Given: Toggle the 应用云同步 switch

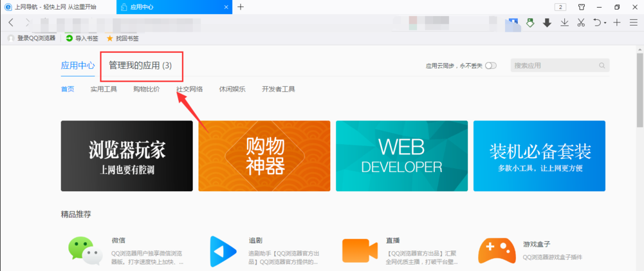Looking at the screenshot, I should [x=491, y=66].
